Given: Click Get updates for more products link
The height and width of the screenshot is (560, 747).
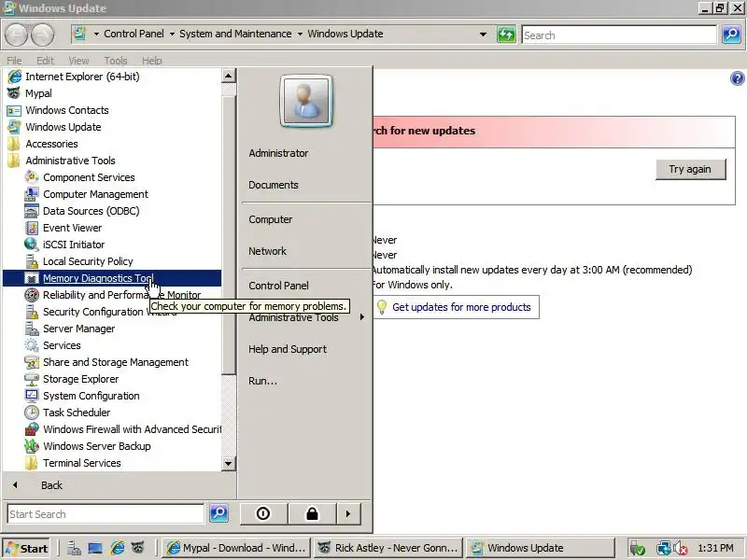Looking at the screenshot, I should coord(461,307).
